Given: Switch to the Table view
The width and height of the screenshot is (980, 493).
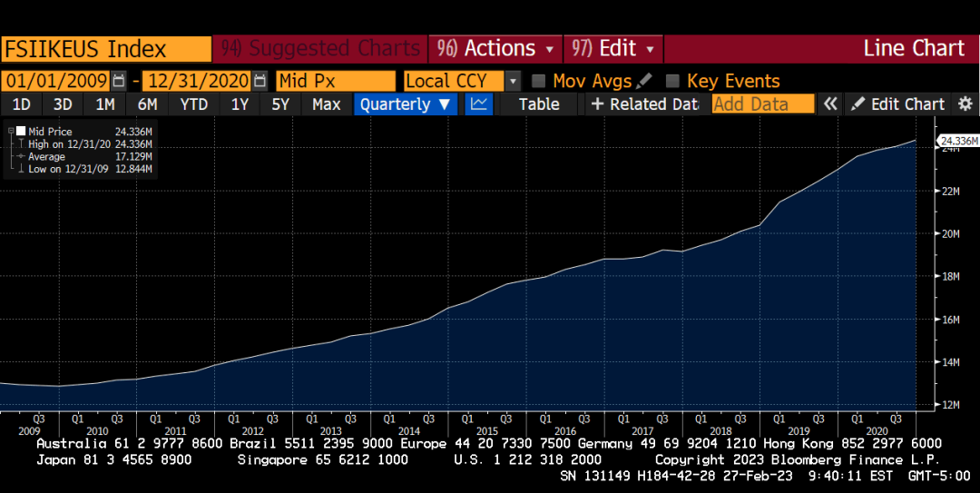Looking at the screenshot, I should (539, 104).
